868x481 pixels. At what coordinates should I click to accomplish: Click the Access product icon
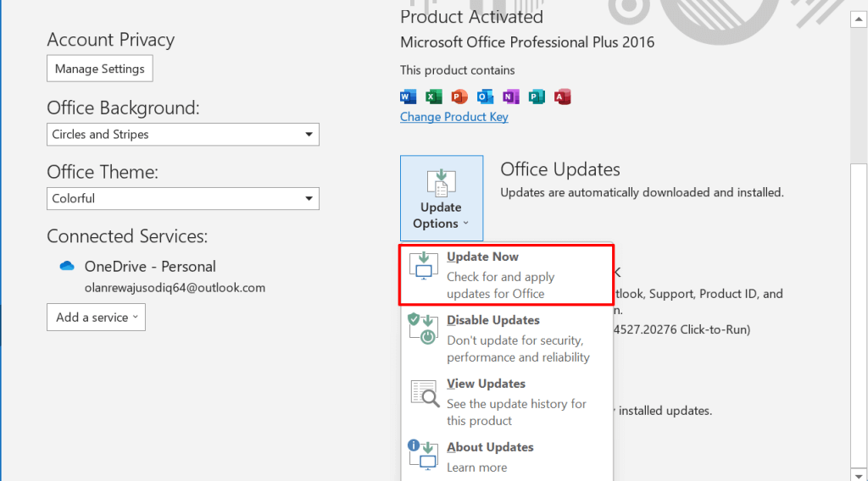click(562, 97)
